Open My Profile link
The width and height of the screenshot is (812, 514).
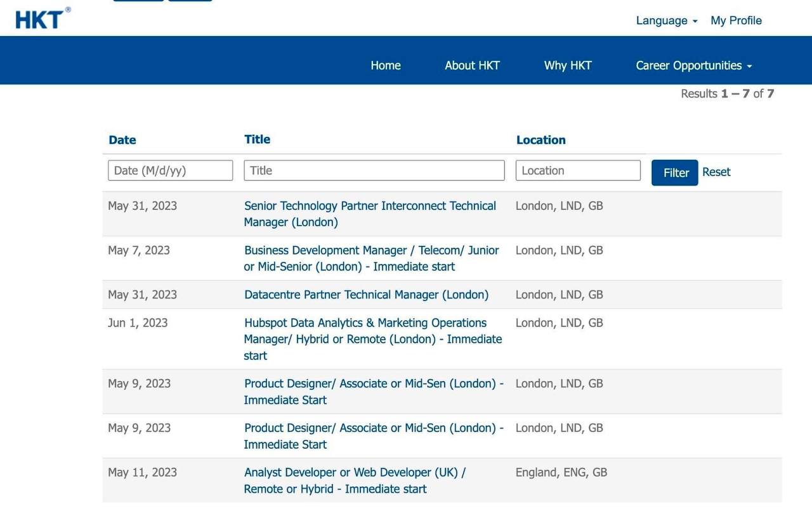coord(736,20)
